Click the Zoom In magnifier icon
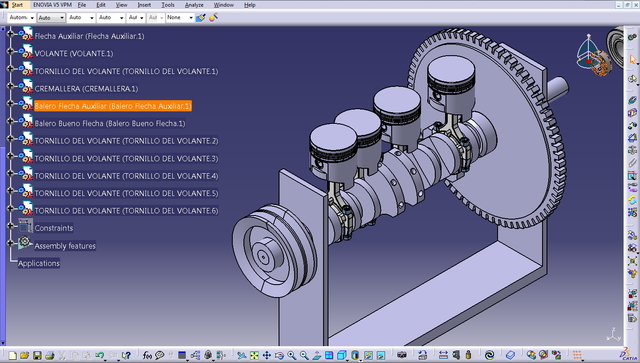This screenshot has height=363, width=640. click(291, 356)
